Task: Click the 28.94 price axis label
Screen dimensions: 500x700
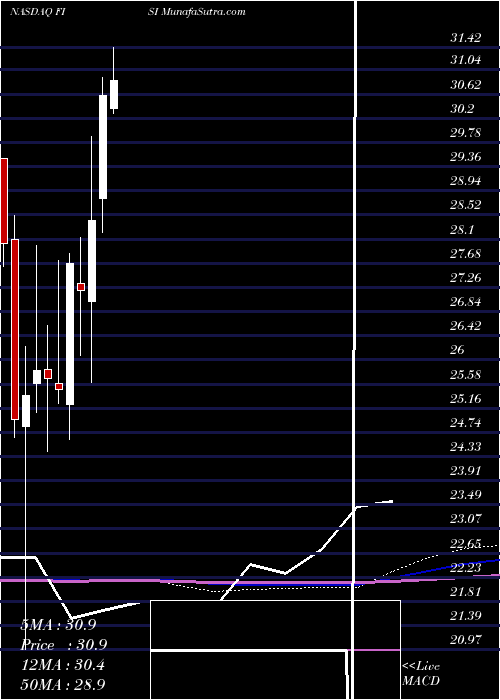Action: 466,181
